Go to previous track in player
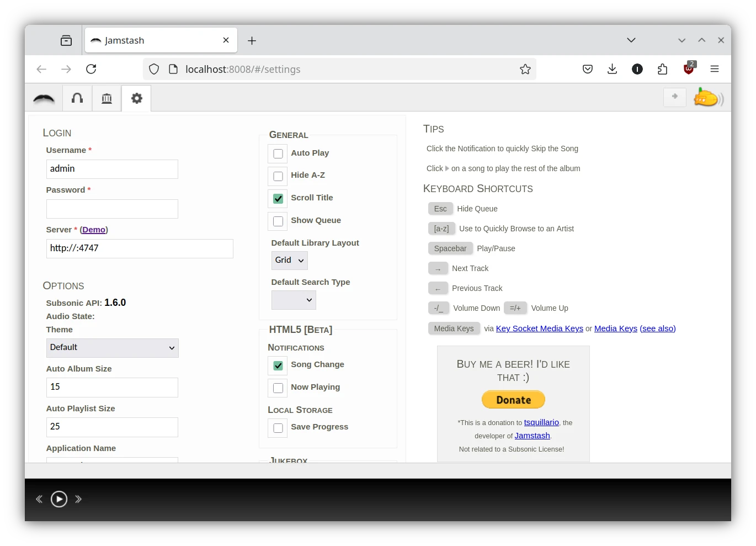Screen dimensions: 756x546 [x=39, y=499]
